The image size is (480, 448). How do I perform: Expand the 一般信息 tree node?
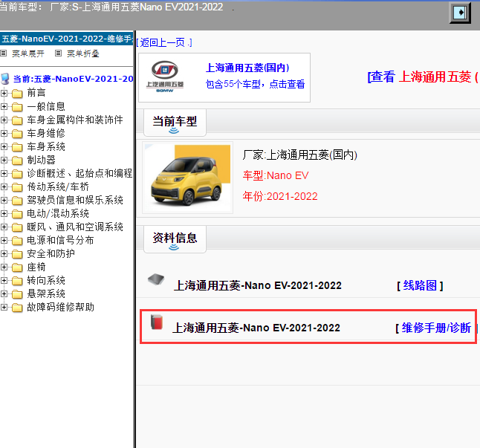[x=4, y=106]
